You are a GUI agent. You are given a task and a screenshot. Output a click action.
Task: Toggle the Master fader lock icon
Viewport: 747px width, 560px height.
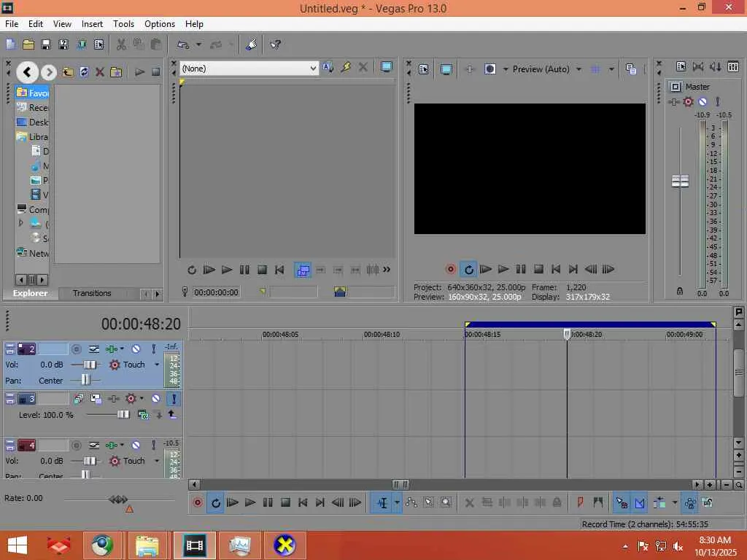point(680,291)
